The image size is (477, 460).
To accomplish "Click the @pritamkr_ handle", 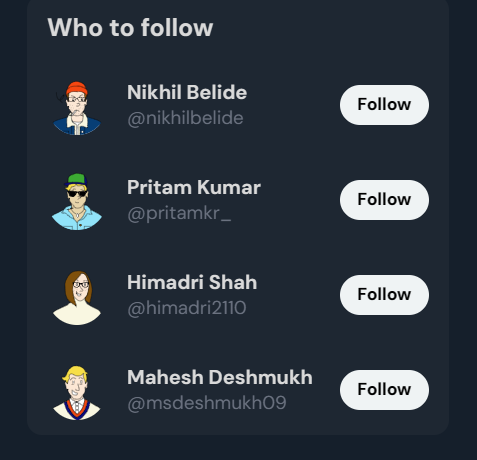I will click(x=179, y=213).
